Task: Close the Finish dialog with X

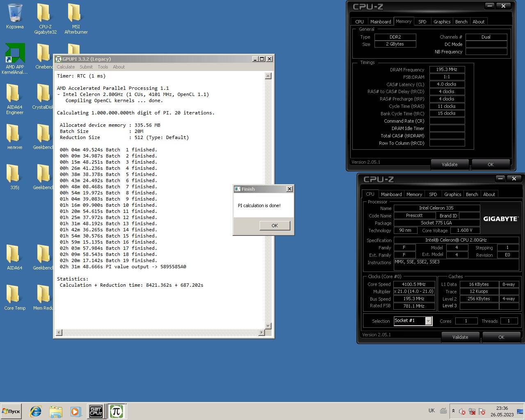Action: click(x=290, y=189)
